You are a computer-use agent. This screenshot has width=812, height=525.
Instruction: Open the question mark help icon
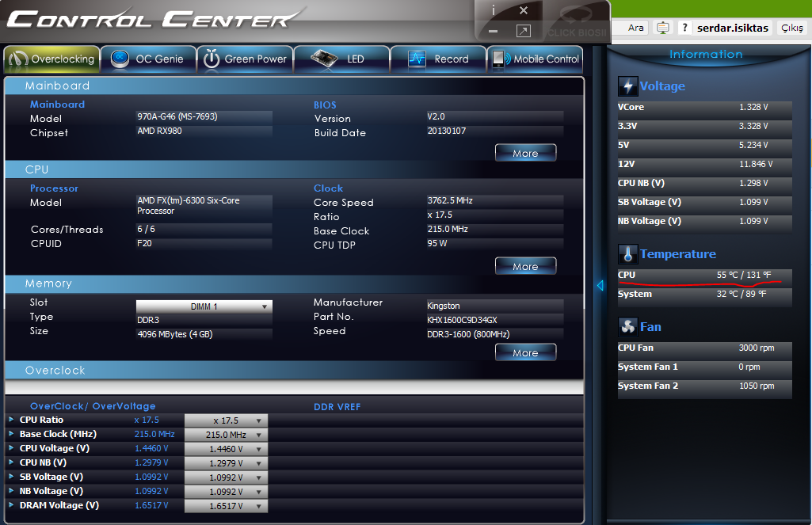[x=684, y=28]
